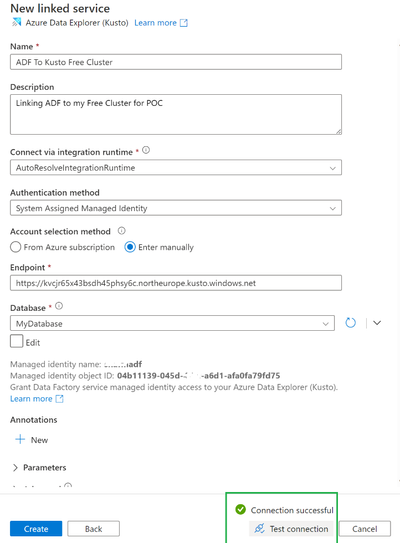Select the Enter manually radio option
This screenshot has height=543, width=400.
click(130, 247)
